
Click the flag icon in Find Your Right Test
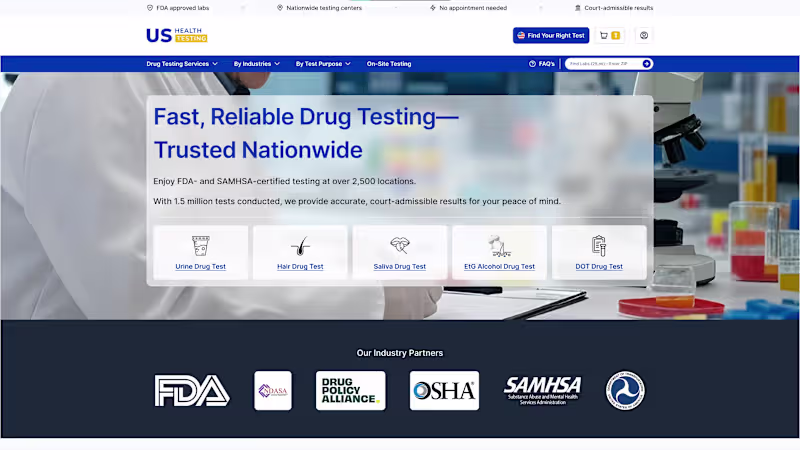point(521,35)
